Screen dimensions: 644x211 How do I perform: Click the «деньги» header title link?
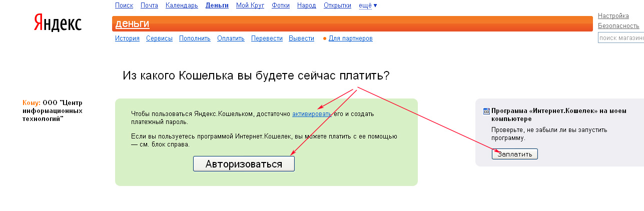132,24
